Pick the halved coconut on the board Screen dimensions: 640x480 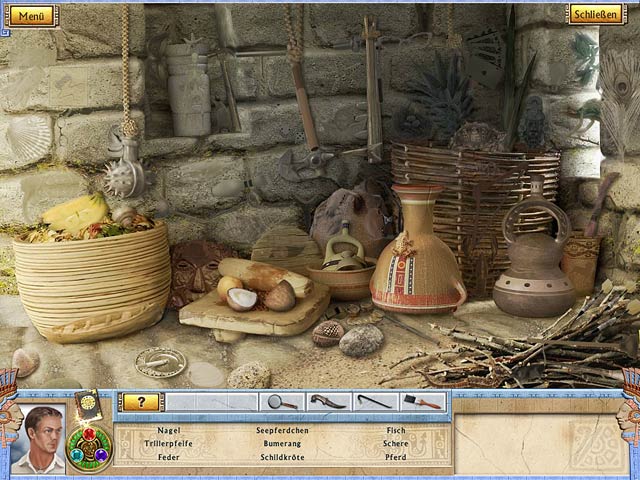point(242,297)
